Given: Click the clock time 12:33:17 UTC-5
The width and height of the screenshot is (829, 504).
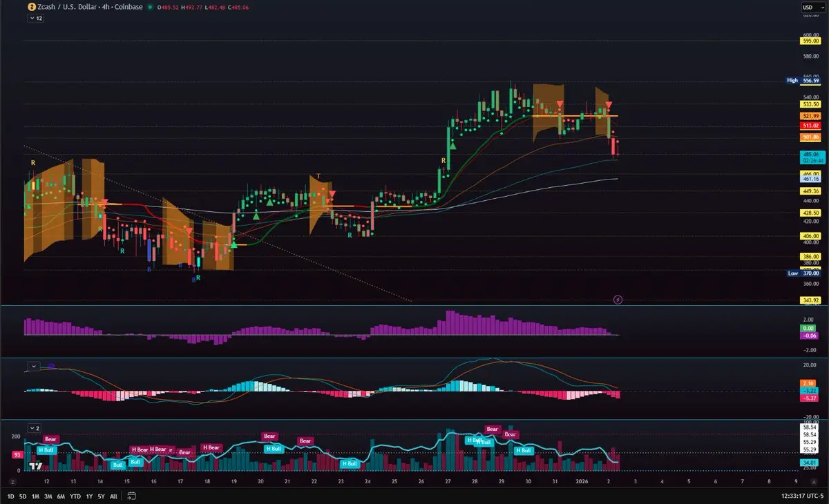Looking at the screenshot, I should 801,496.
